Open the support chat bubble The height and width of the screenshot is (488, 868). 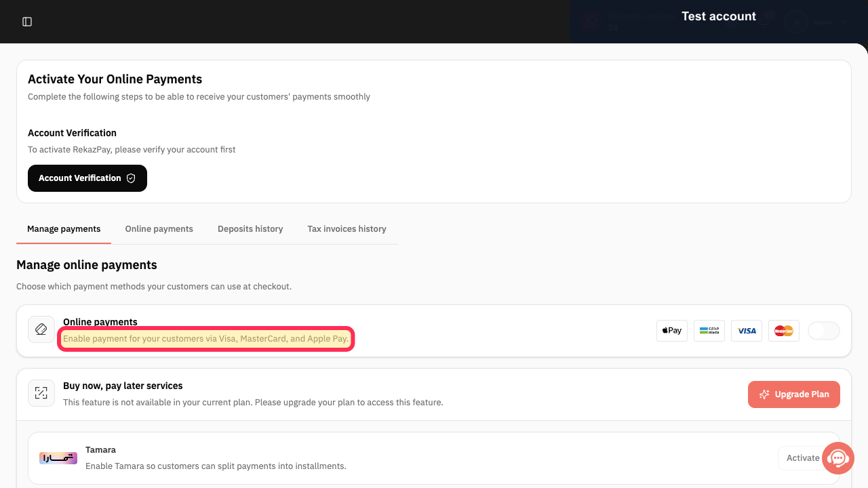click(838, 458)
